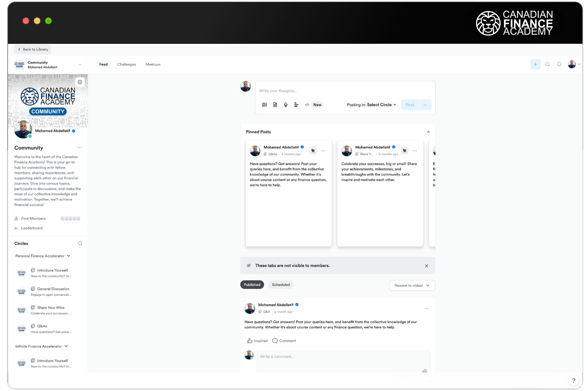Open the notifications bell
Image resolution: width=588 pixels, height=391 pixels.
(559, 64)
